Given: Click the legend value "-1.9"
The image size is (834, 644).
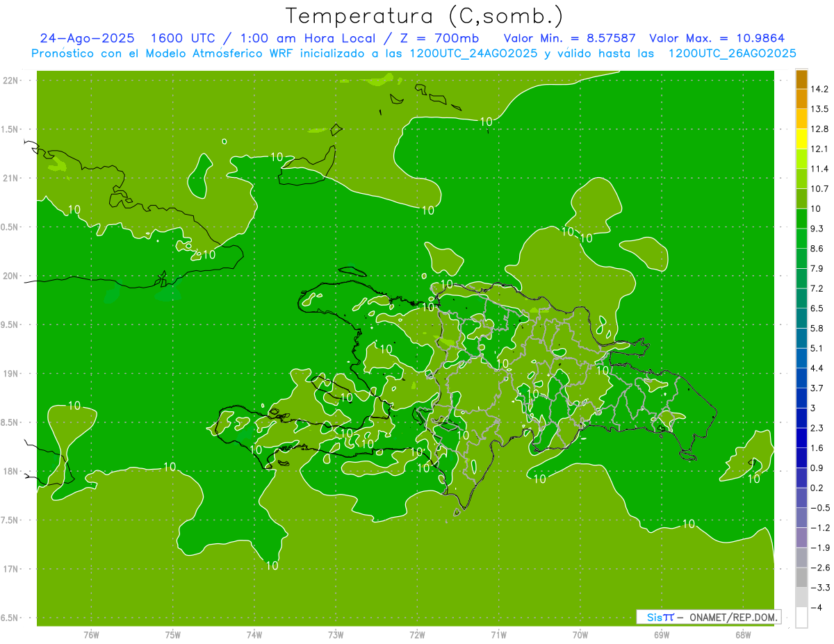Looking at the screenshot, I should point(820,547).
